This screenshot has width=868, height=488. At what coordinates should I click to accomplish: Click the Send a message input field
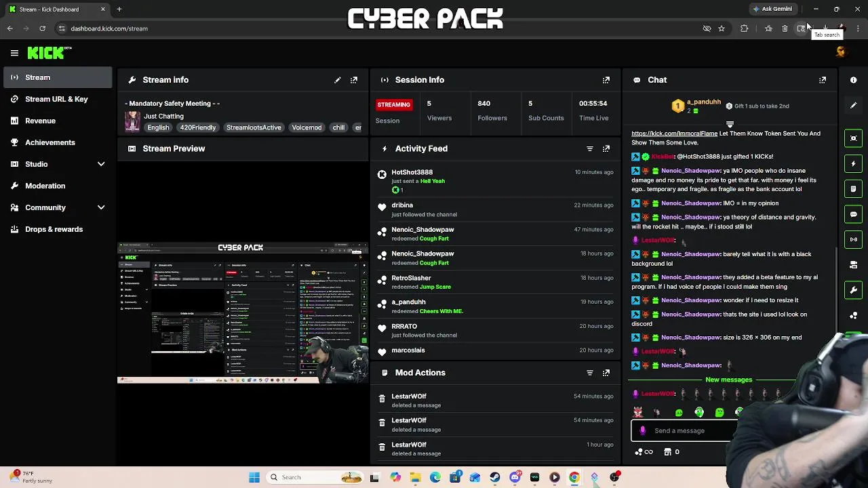click(685, 430)
